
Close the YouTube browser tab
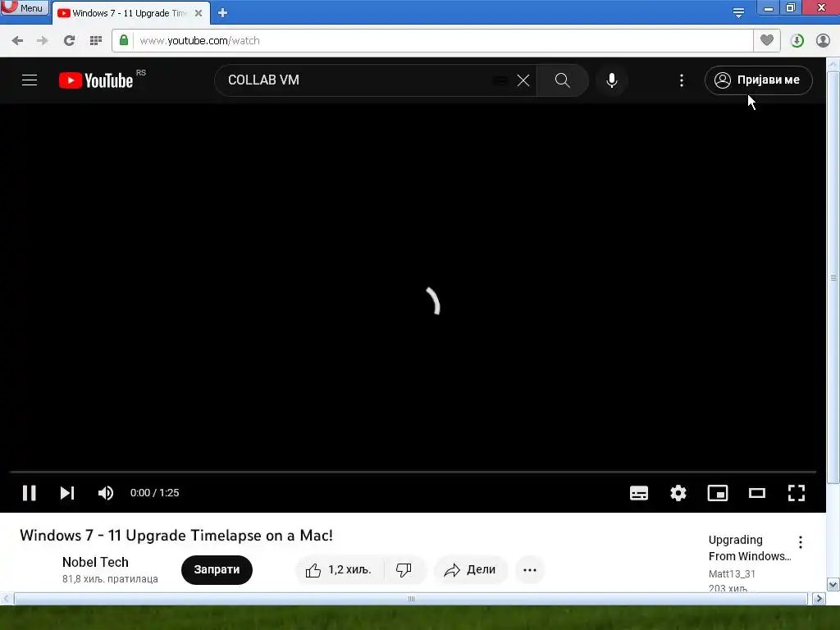[199, 13]
